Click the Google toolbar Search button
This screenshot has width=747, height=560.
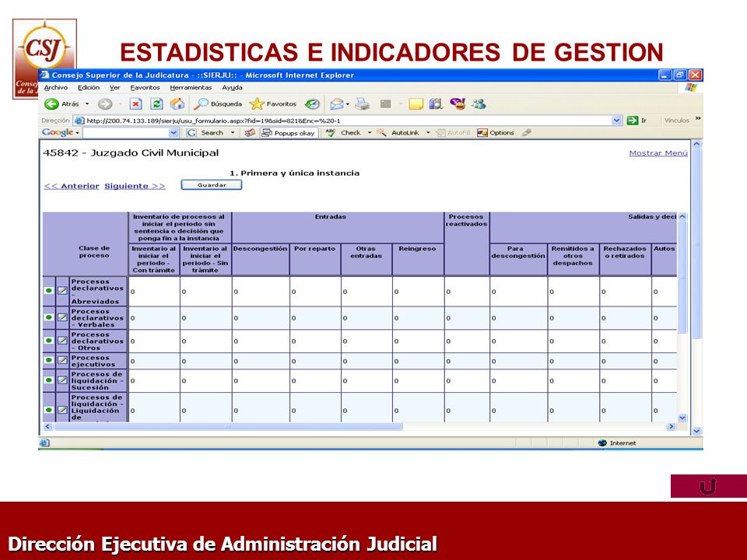pyautogui.click(x=206, y=133)
